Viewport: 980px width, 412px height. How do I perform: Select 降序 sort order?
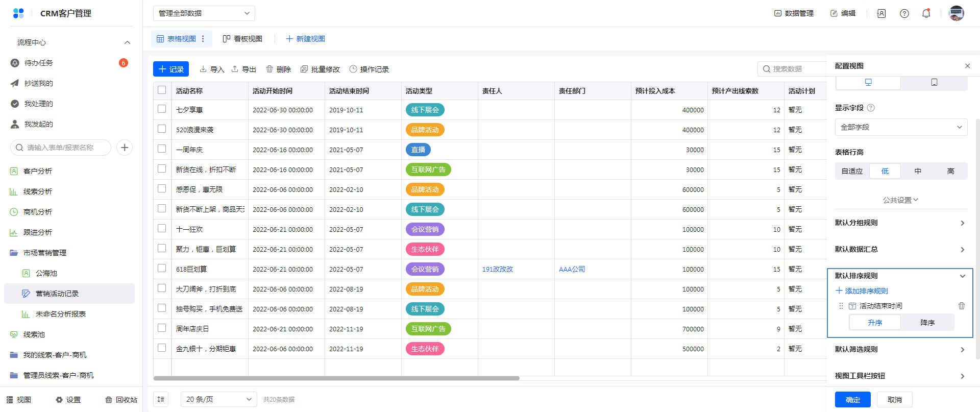tap(927, 323)
